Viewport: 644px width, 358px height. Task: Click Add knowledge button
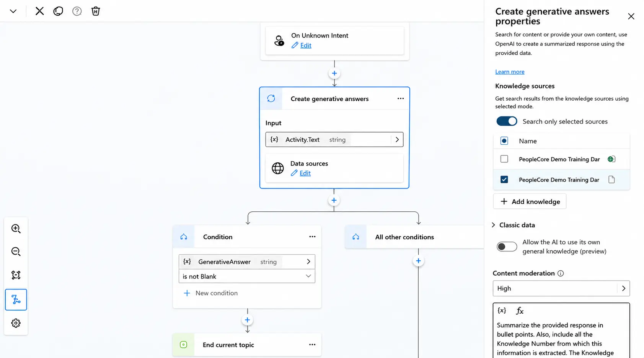point(530,201)
